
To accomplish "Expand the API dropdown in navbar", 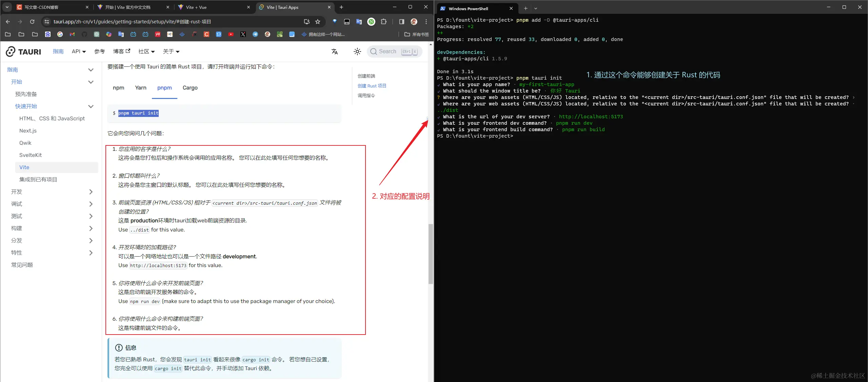I will [x=79, y=52].
